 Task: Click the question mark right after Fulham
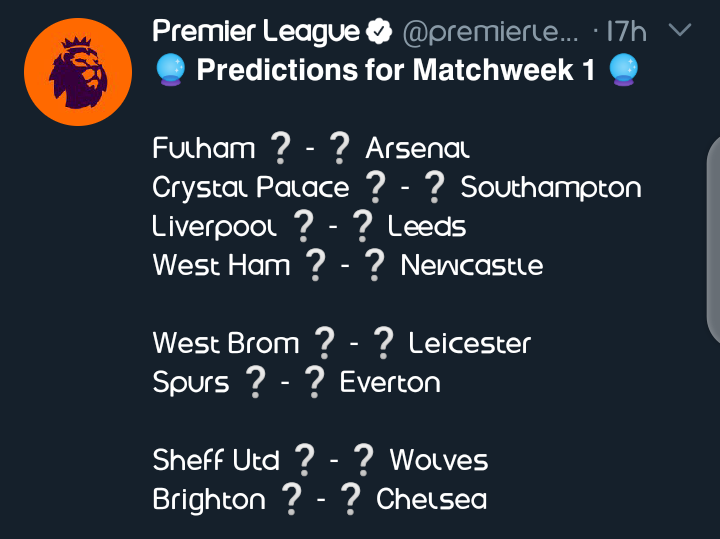point(279,149)
